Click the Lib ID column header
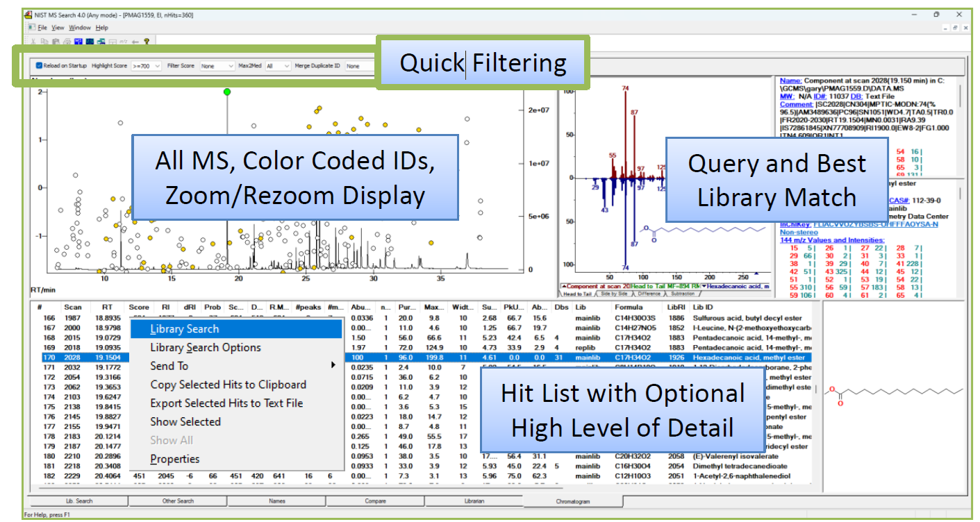This screenshot has height=522, width=980. [703, 307]
